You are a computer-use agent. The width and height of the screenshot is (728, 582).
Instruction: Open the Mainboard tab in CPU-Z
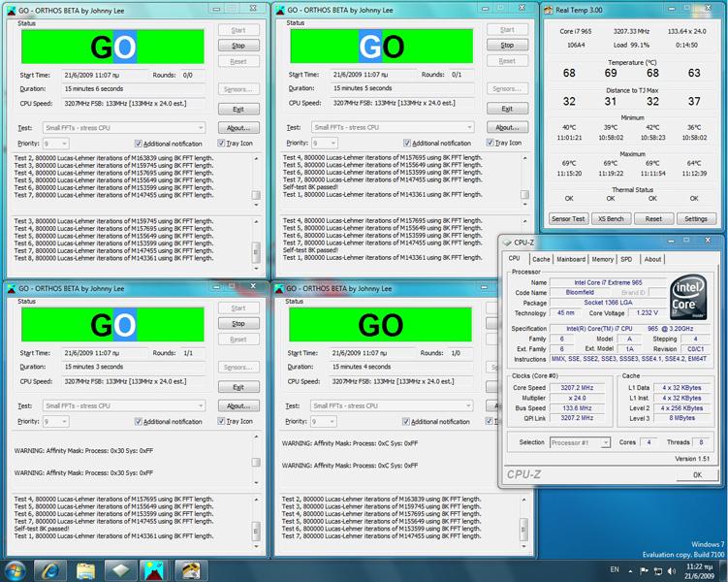click(x=571, y=259)
